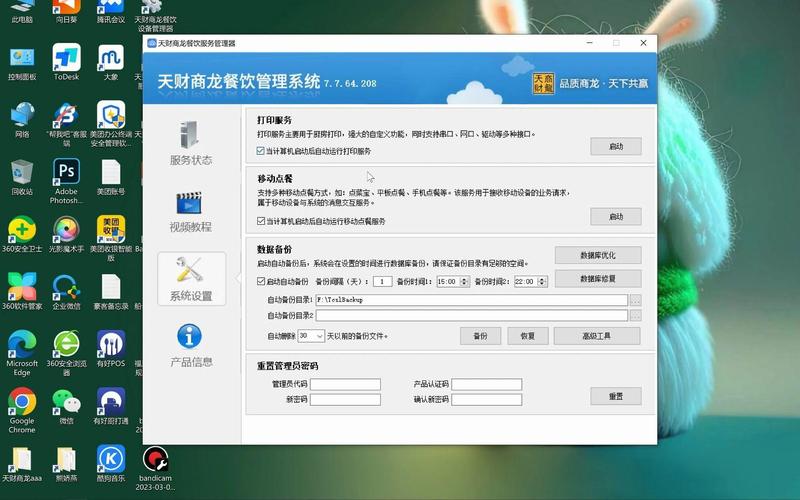Click the 重置 password button
The width and height of the screenshot is (800, 500).
pos(616,396)
